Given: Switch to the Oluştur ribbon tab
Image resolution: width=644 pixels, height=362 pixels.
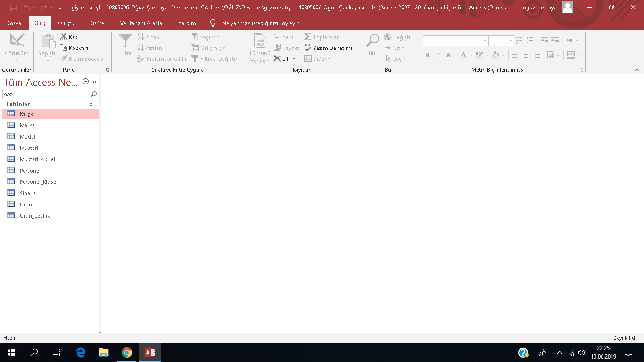Looking at the screenshot, I should 67,23.
